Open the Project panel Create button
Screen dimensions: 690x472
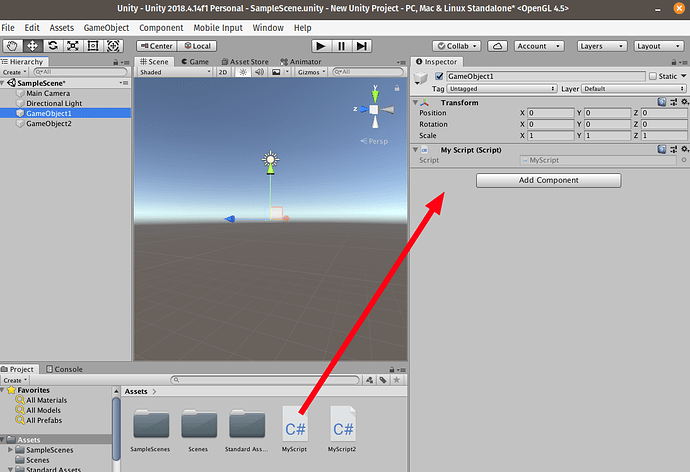click(x=15, y=380)
